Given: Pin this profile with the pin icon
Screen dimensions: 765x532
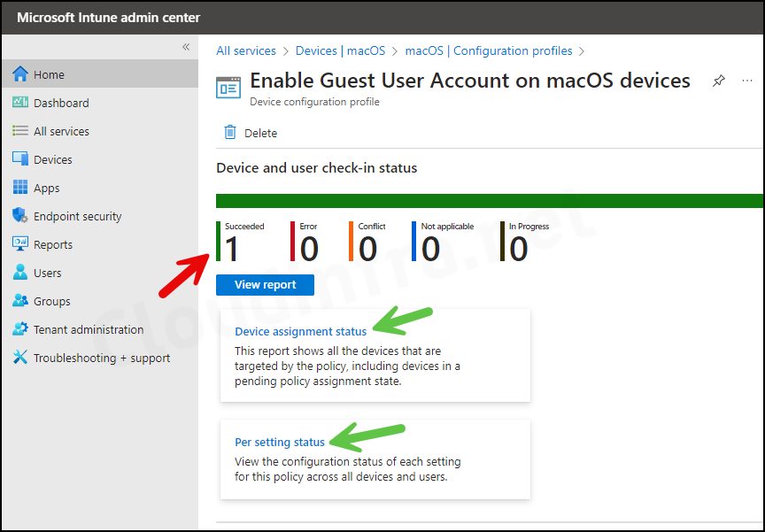Looking at the screenshot, I should [718, 81].
